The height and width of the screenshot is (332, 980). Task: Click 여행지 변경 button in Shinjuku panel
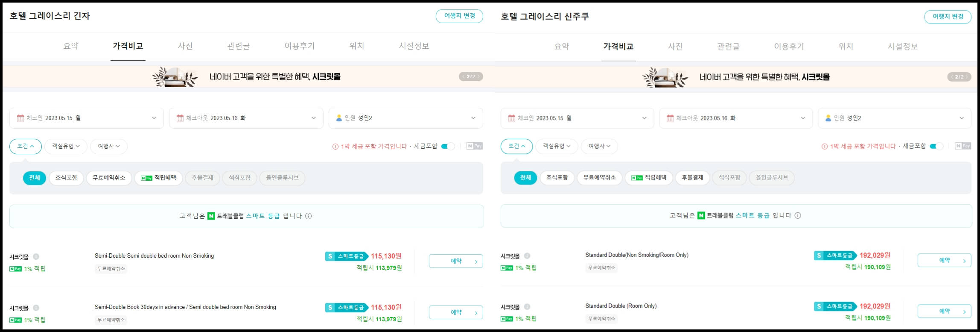tap(948, 17)
